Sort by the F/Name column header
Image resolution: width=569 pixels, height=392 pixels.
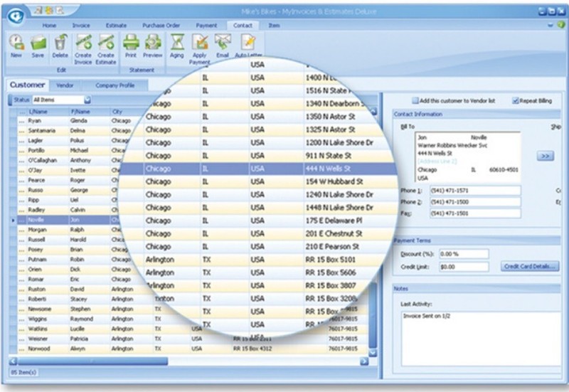pos(90,112)
